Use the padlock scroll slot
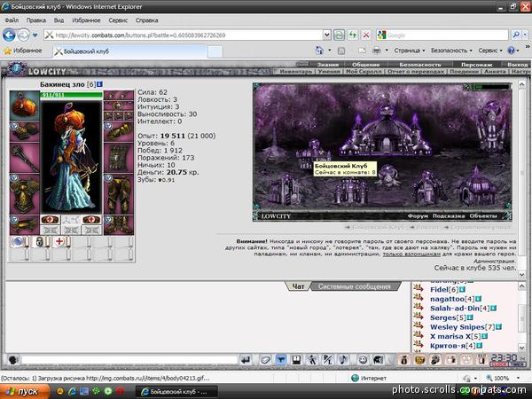 pos(40,242)
